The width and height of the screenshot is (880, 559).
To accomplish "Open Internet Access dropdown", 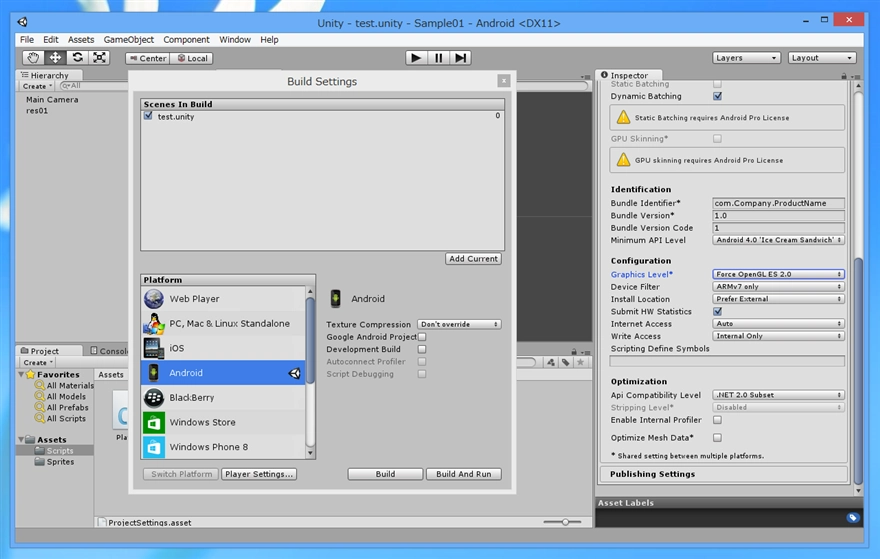I will (x=778, y=324).
